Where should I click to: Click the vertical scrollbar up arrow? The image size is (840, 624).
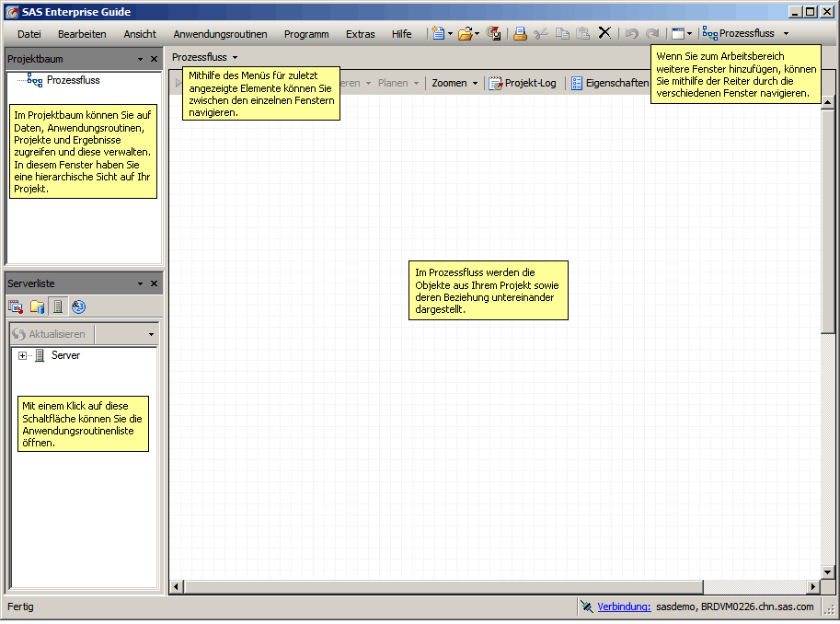coord(828,102)
